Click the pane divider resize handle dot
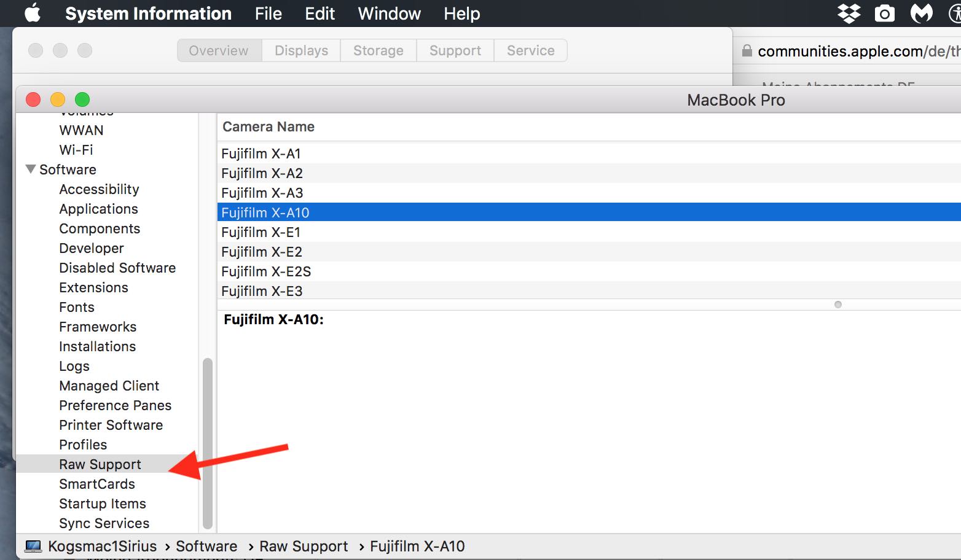The width and height of the screenshot is (961, 560). [x=838, y=305]
